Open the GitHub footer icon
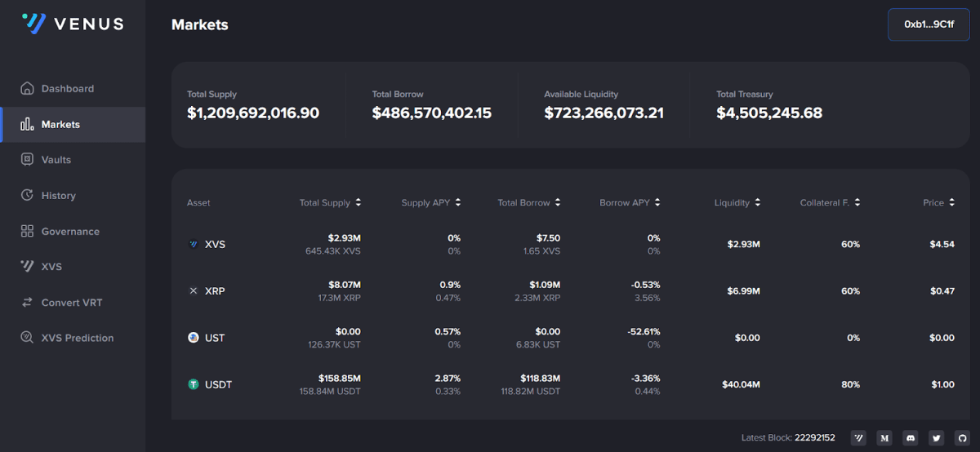Image resolution: width=980 pixels, height=452 pixels. point(963,438)
